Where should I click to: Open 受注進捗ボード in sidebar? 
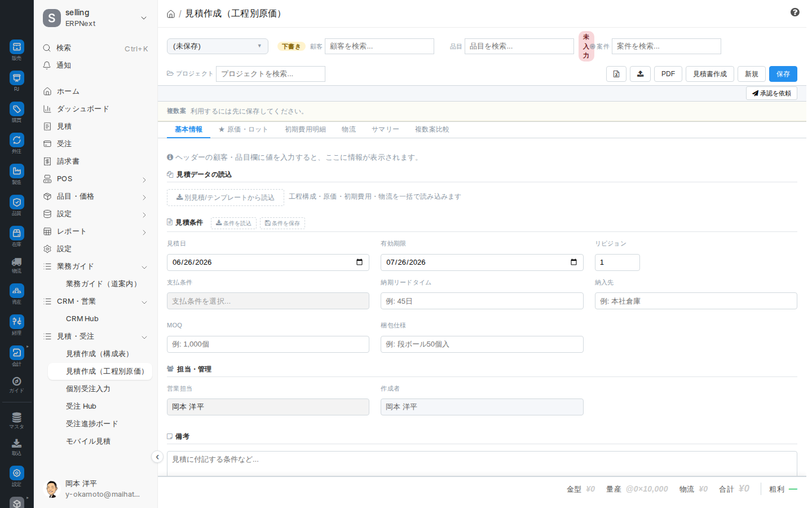click(100, 424)
